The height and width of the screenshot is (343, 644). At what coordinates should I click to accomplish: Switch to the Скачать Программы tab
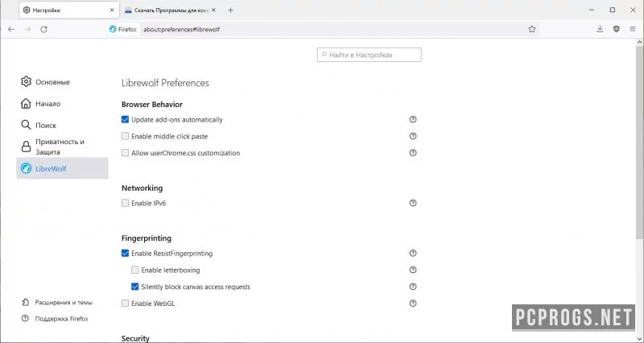[x=171, y=10]
